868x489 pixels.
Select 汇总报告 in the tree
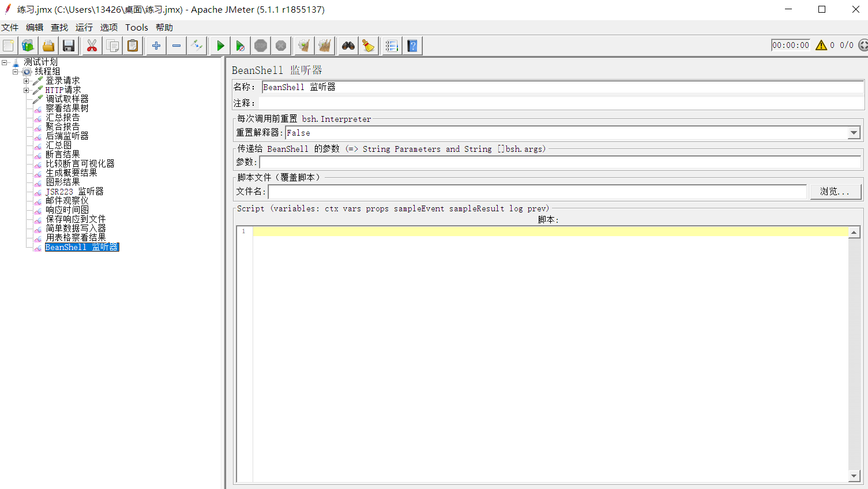(x=63, y=118)
